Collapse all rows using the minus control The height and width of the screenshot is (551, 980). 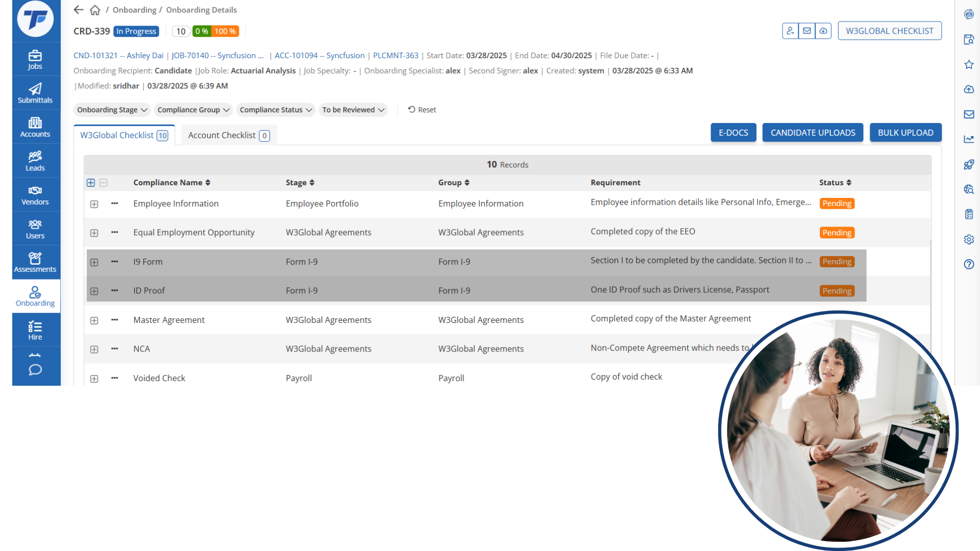coord(104,183)
